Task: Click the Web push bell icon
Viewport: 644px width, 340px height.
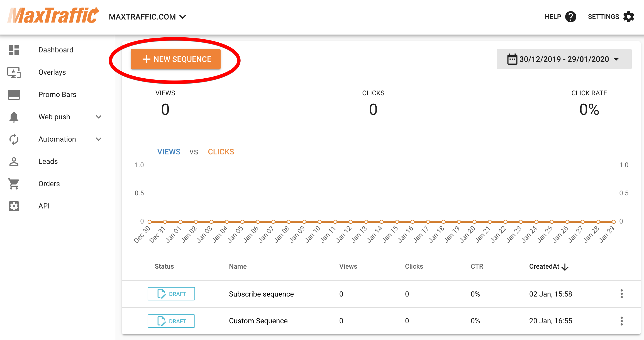Action: click(14, 117)
